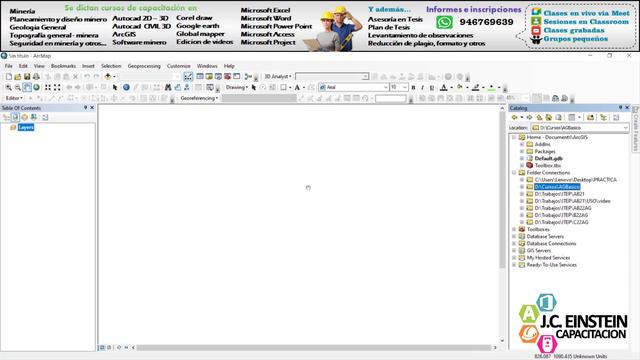Click the horizontal scrollbar of the map view
This screenshot has width=640, height=360.
point(314,348)
